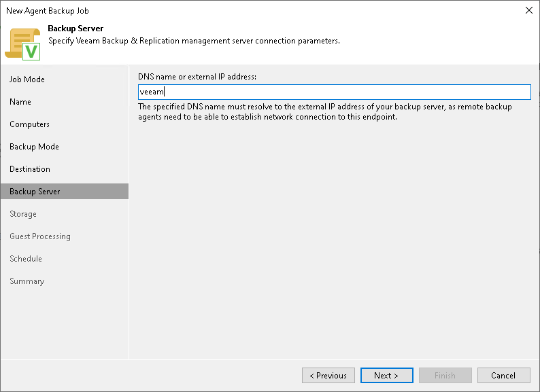Click the Storage step in sidebar
The image size is (540, 392).
pyautogui.click(x=23, y=214)
